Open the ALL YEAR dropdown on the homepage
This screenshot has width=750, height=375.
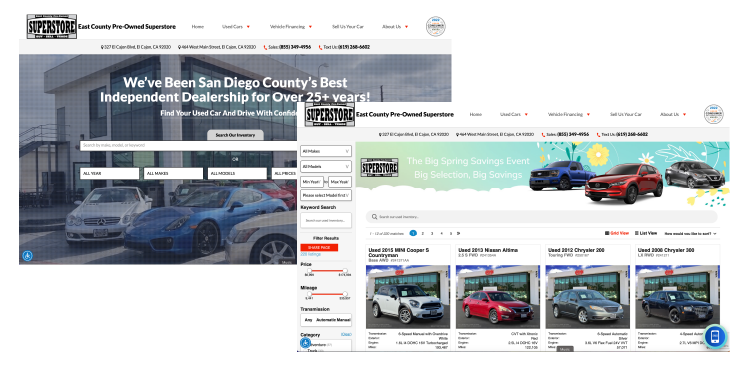click(109, 174)
